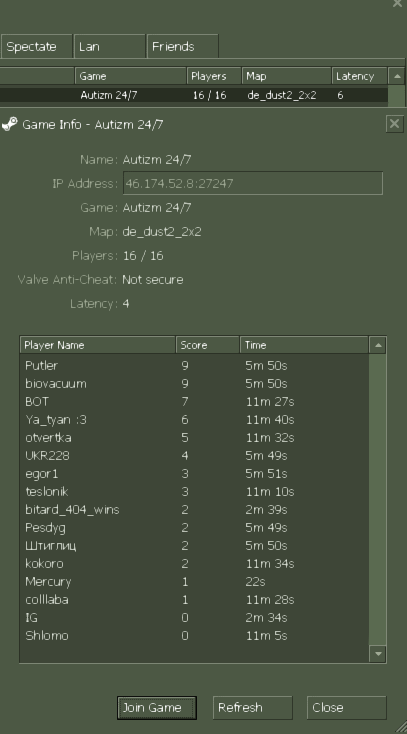The height and width of the screenshot is (734, 407).
Task: Open the Lan tab
Action: click(x=109, y=46)
